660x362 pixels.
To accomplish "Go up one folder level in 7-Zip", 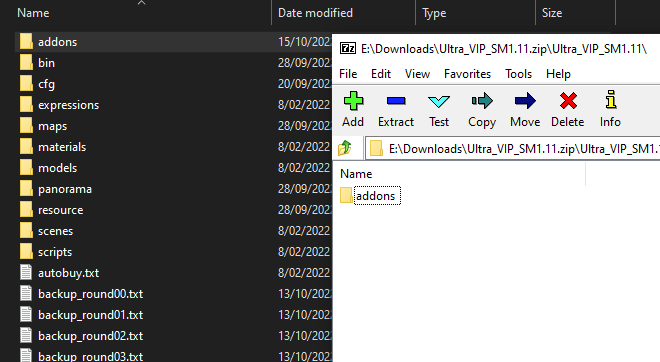I will pyautogui.click(x=345, y=148).
